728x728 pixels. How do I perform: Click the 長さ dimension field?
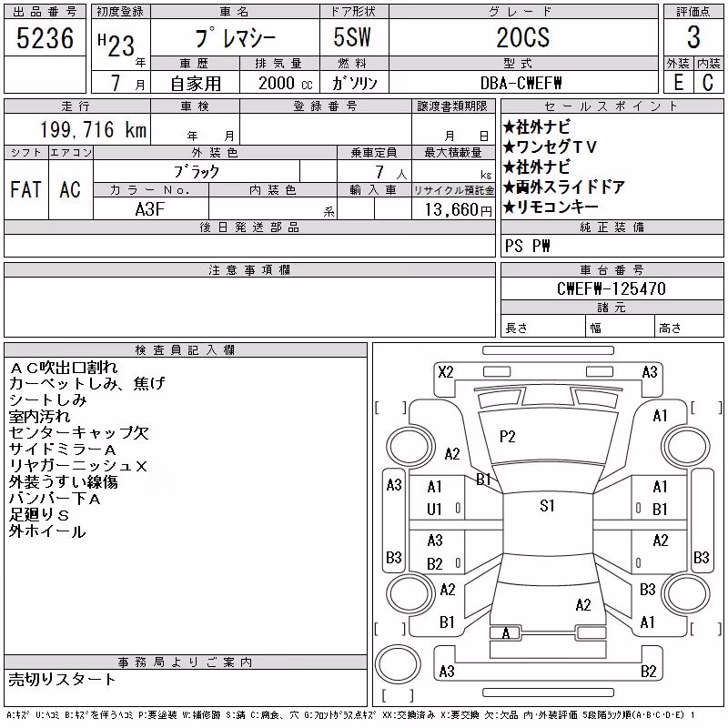(542, 326)
